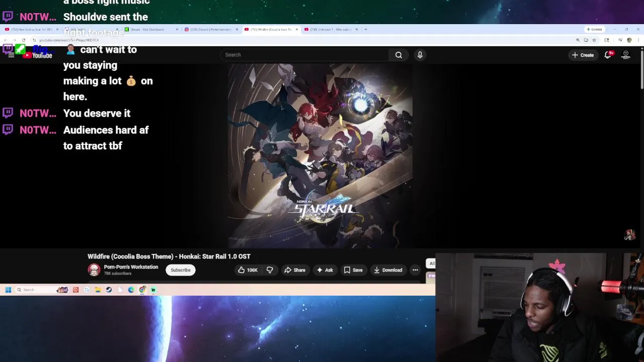This screenshot has height=362, width=644.
Task: Click the YouTube search input field
Action: pyautogui.click(x=304, y=55)
